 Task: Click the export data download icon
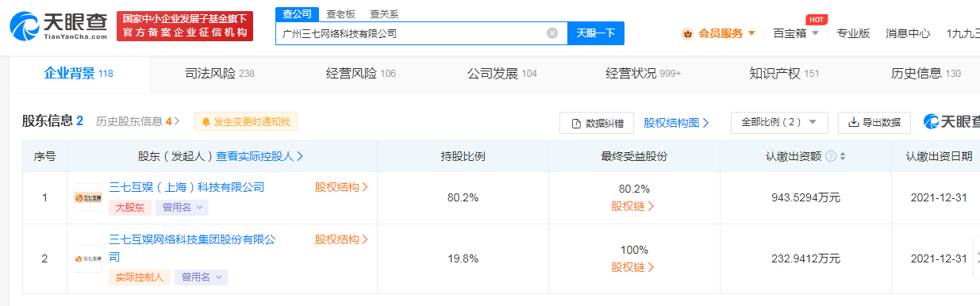tap(854, 123)
